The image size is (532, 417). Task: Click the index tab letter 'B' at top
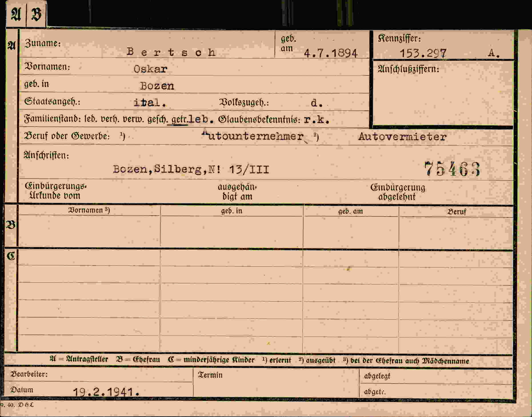point(36,14)
